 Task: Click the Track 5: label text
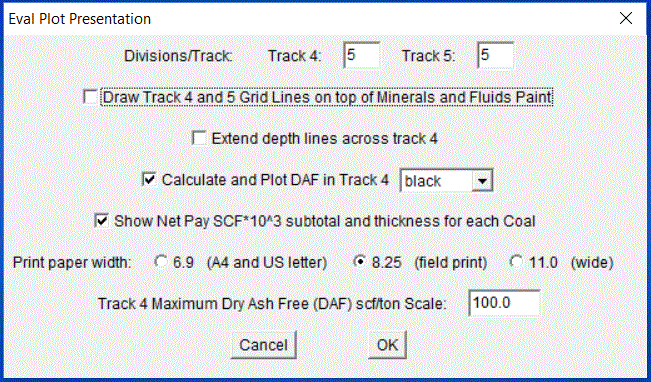(x=428, y=56)
